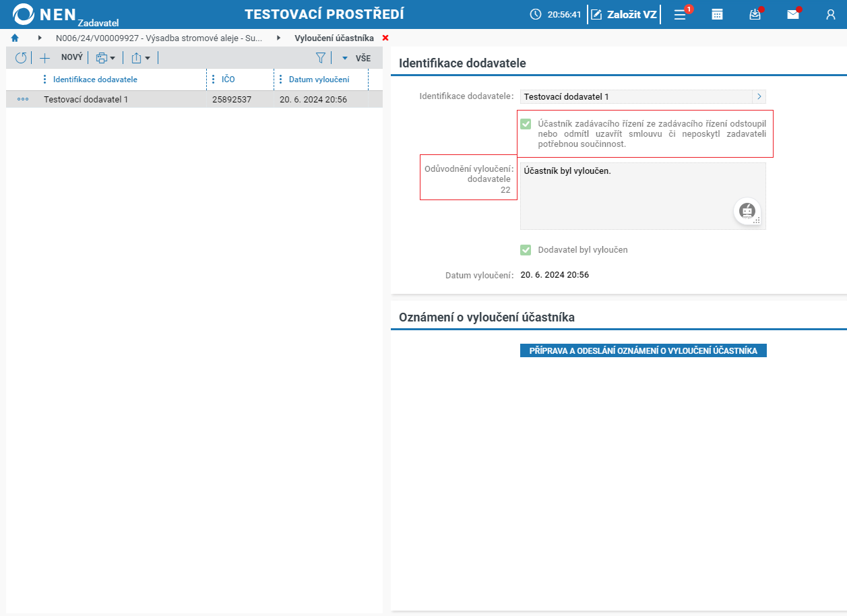Viewport: 847px width, 616px height.
Task: Click the filter funnel icon
Action: pos(321,58)
